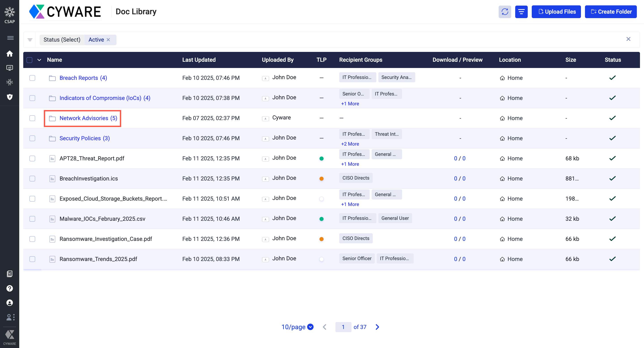Tick the APT28_Threat_Report.pdf checkbox
This screenshot has width=644, height=348.
click(x=32, y=158)
